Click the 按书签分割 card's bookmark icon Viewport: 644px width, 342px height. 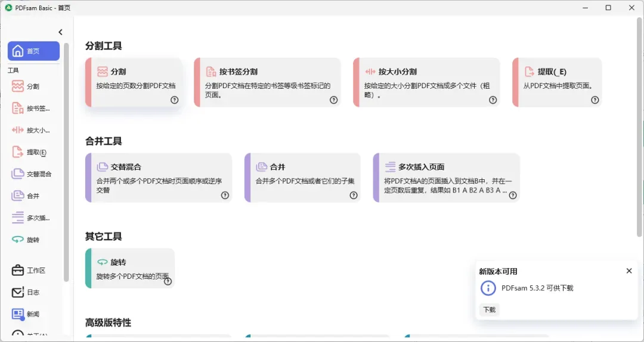tap(211, 72)
